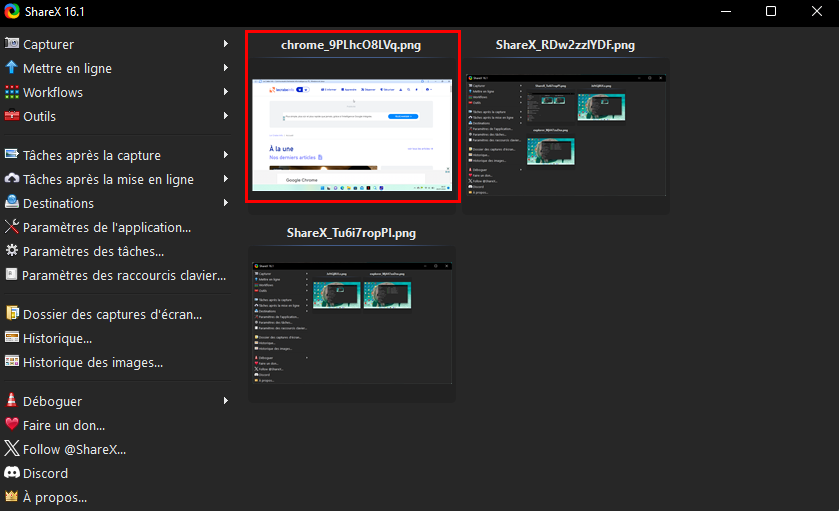This screenshot has height=511, width=839.
Task: Click the Workflows grid icon
Action: pyautogui.click(x=12, y=92)
